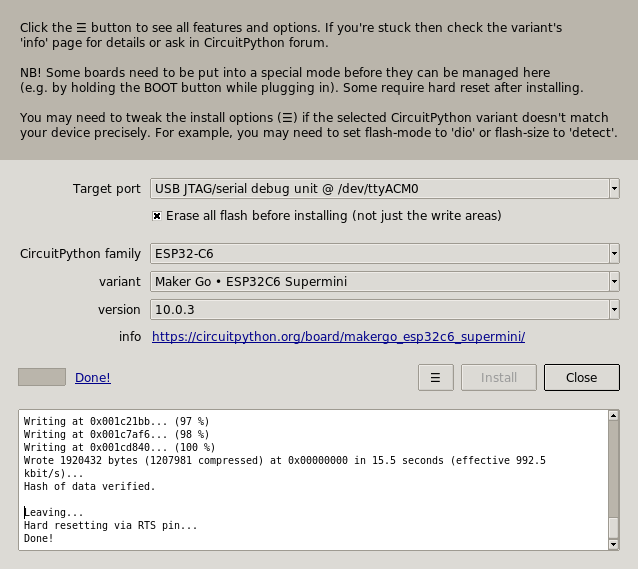Click the 'variant' label
The height and width of the screenshot is (569, 638).
[120, 282]
